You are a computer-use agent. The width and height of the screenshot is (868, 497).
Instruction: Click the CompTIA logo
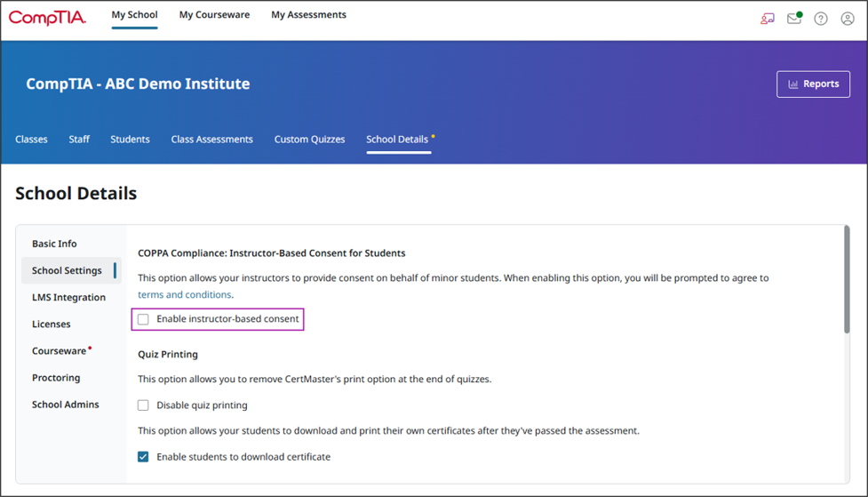point(47,18)
